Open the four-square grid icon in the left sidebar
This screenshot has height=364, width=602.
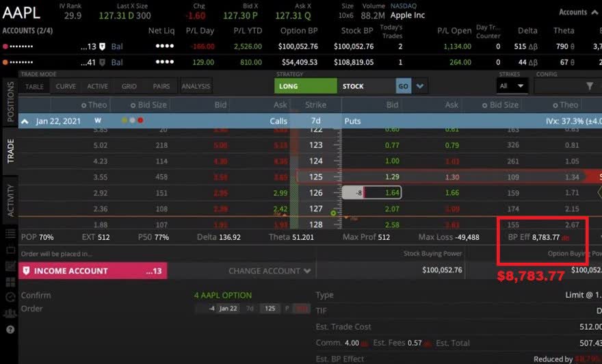pos(10,282)
